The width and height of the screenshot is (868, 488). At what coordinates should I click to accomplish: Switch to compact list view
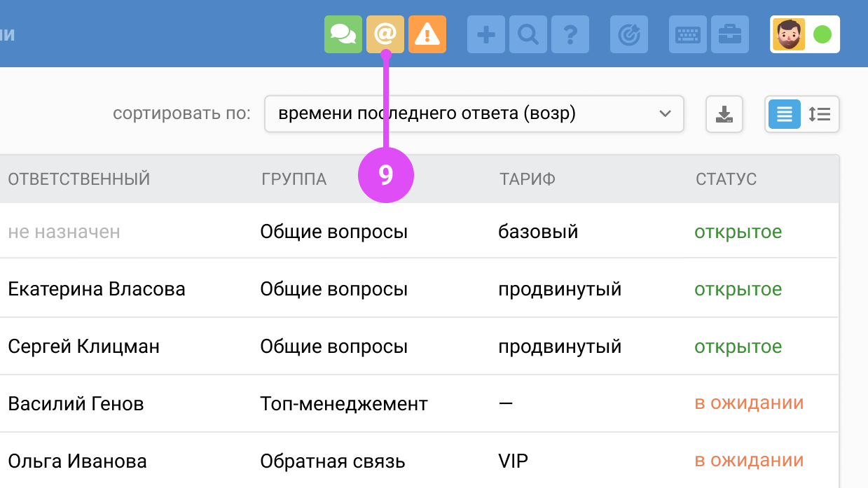pos(785,114)
